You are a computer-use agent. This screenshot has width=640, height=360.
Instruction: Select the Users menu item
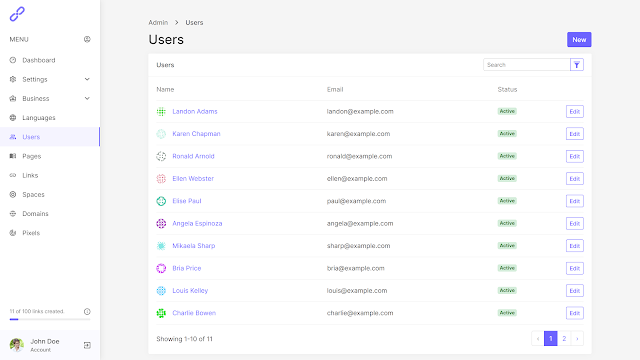click(50, 137)
